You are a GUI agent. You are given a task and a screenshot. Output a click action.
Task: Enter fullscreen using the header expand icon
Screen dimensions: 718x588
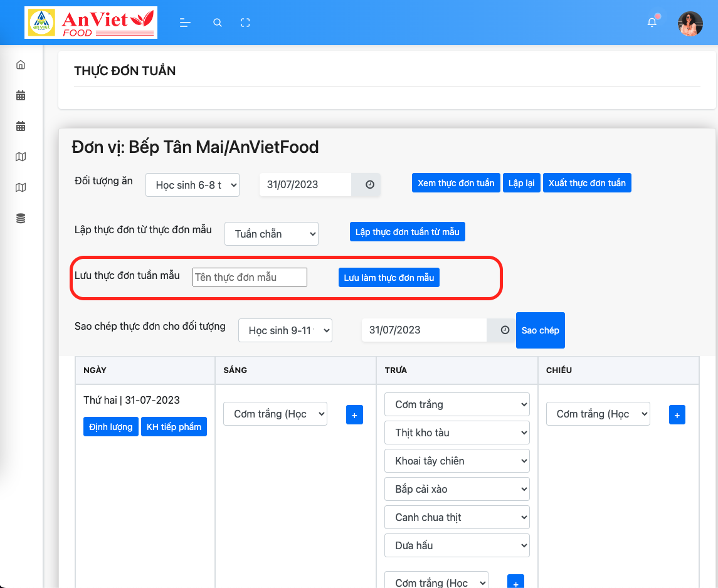point(245,23)
